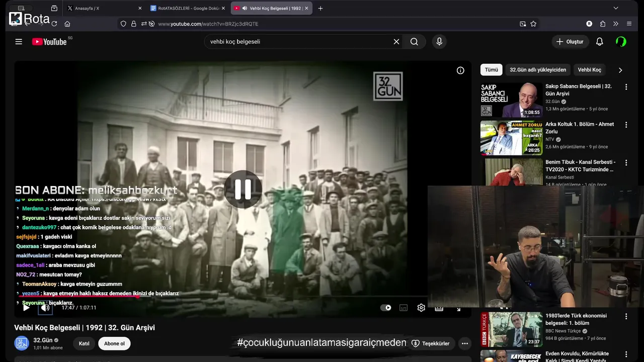Open Sakıp Sabancı Belgeseli thumbnail
The height and width of the screenshot is (362, 644).
(x=511, y=100)
